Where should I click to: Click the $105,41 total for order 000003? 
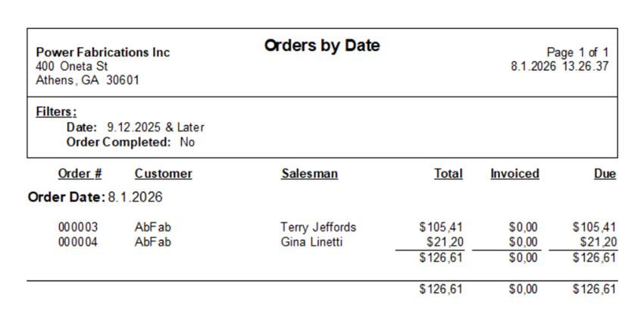click(441, 227)
